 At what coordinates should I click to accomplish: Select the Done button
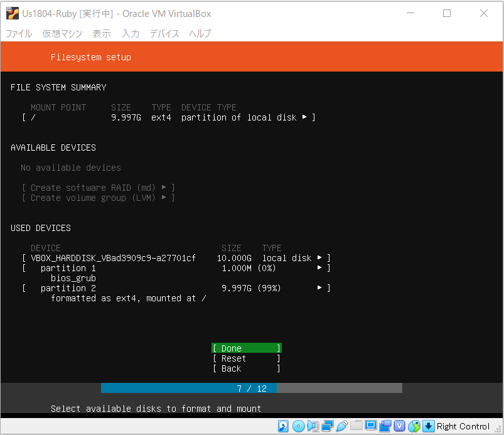point(247,348)
